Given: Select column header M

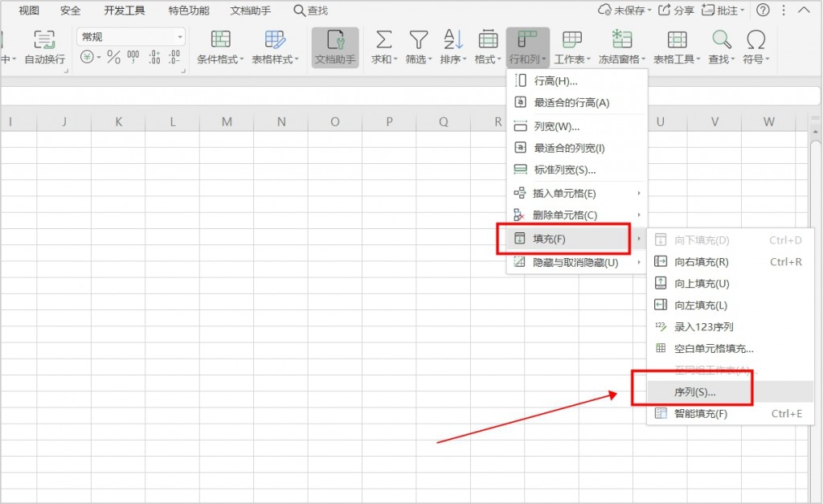Looking at the screenshot, I should [227, 122].
